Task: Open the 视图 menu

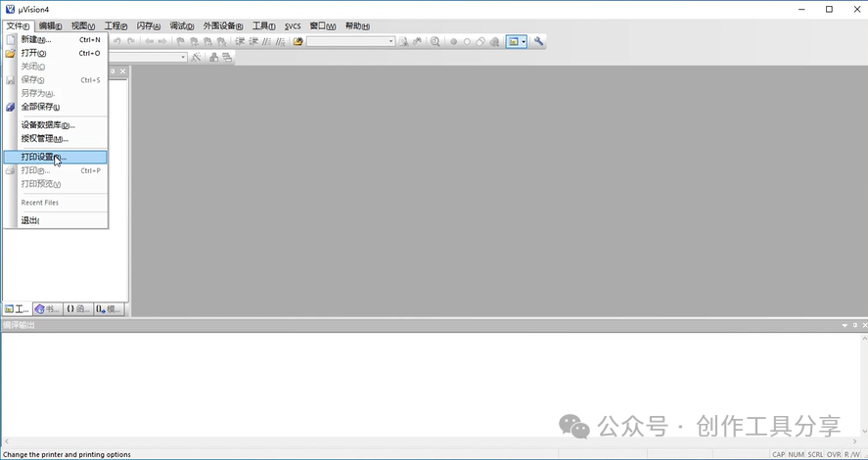Action: [x=83, y=26]
